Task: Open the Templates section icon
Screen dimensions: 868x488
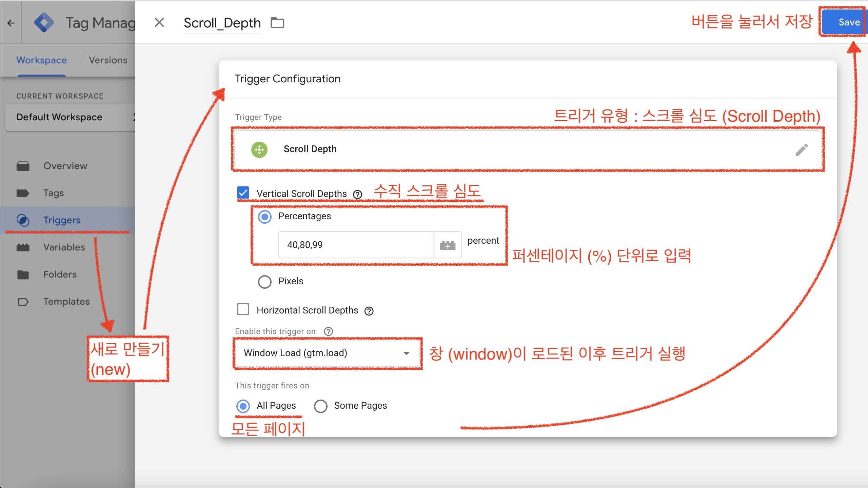Action: pos(23,301)
